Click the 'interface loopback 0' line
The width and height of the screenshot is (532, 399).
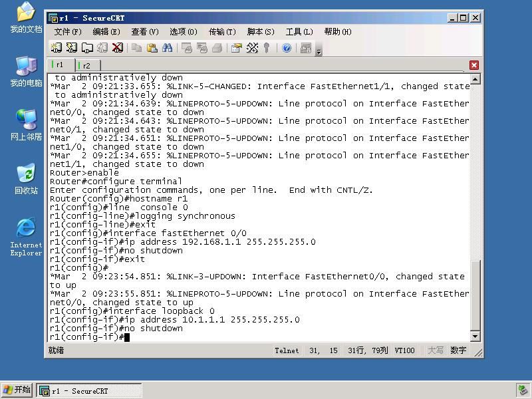coord(132,311)
